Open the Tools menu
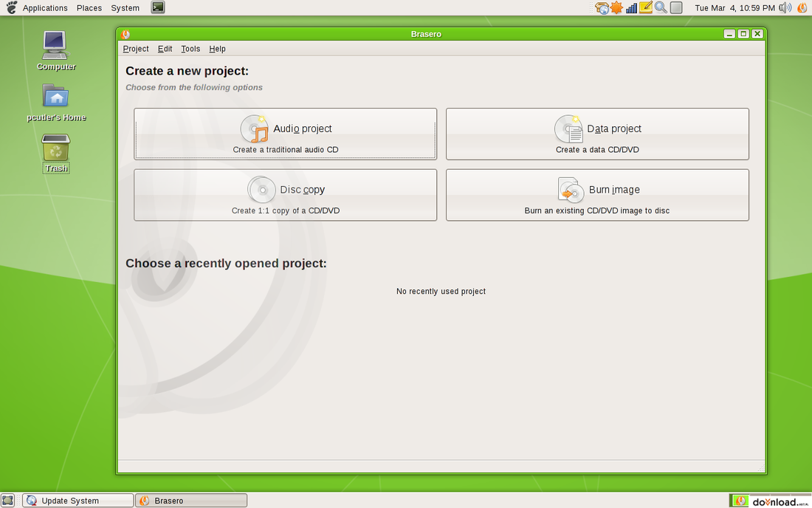Image resolution: width=812 pixels, height=508 pixels. pos(190,49)
